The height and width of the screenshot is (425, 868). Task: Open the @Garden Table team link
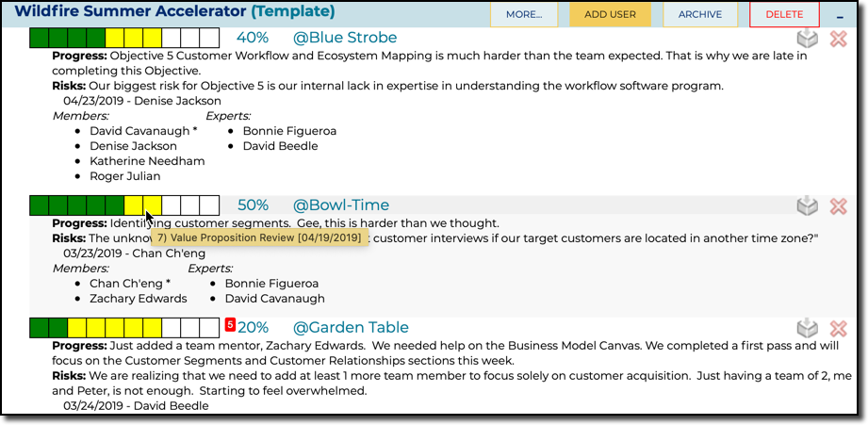click(x=351, y=328)
